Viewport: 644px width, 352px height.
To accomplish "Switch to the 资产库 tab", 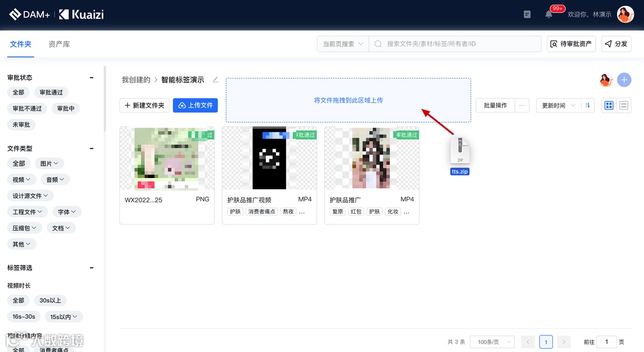I will pyautogui.click(x=59, y=44).
